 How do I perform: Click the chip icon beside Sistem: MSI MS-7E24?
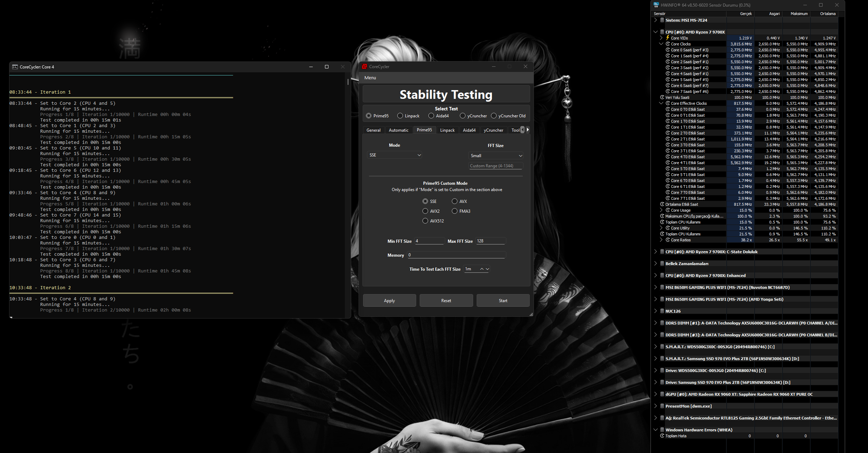pyautogui.click(x=662, y=20)
